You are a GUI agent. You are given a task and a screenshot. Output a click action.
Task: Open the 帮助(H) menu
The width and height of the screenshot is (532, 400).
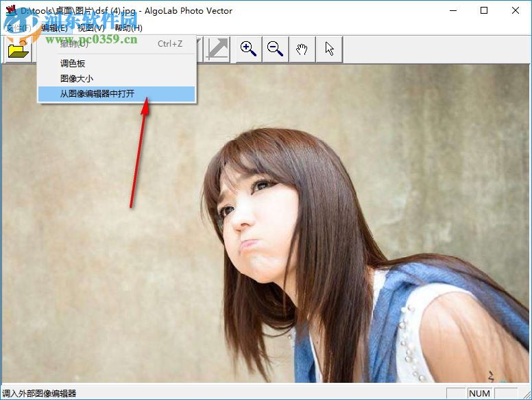(128, 28)
